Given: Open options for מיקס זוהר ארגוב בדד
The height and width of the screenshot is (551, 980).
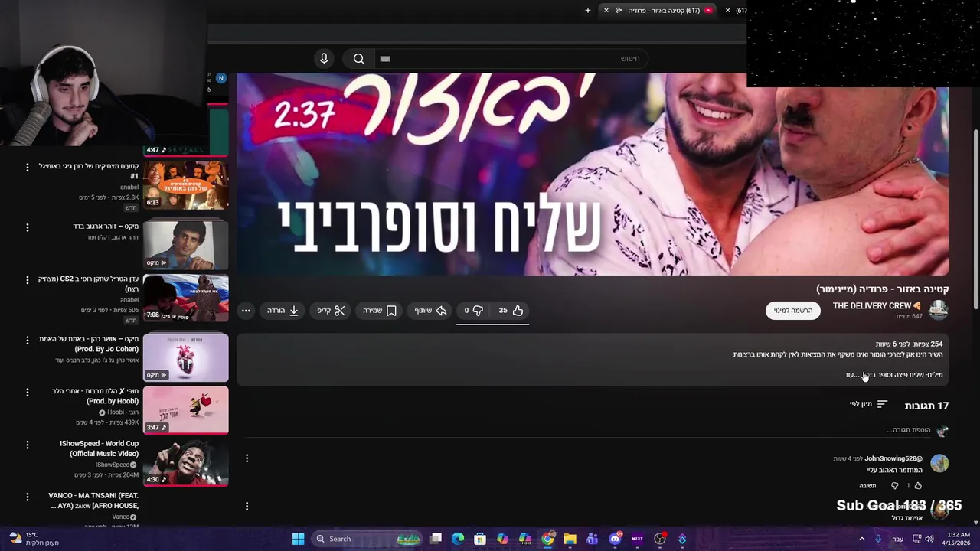Looking at the screenshot, I should point(28,227).
